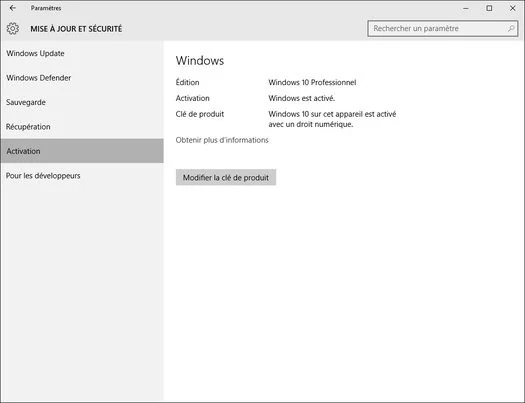Close the Paramètres window
This screenshot has height=403, width=525.
513,8
